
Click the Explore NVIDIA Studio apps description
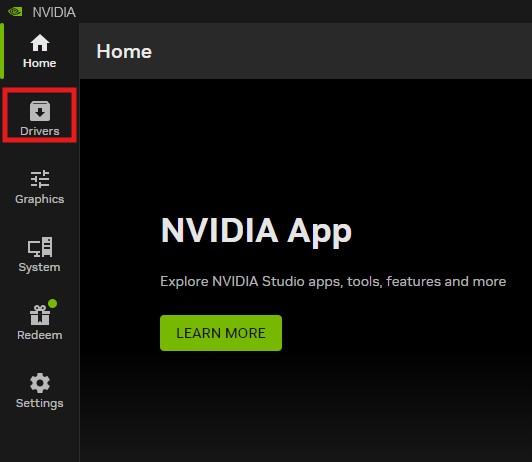tap(333, 282)
